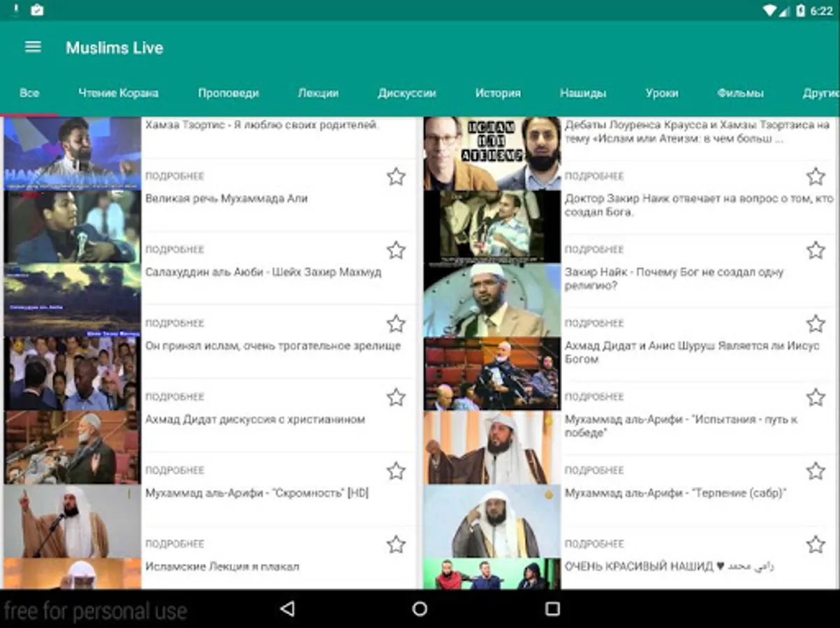The image size is (840, 628).
Task: Open 'Исламские Лекция я плакал' title
Action: click(x=222, y=567)
